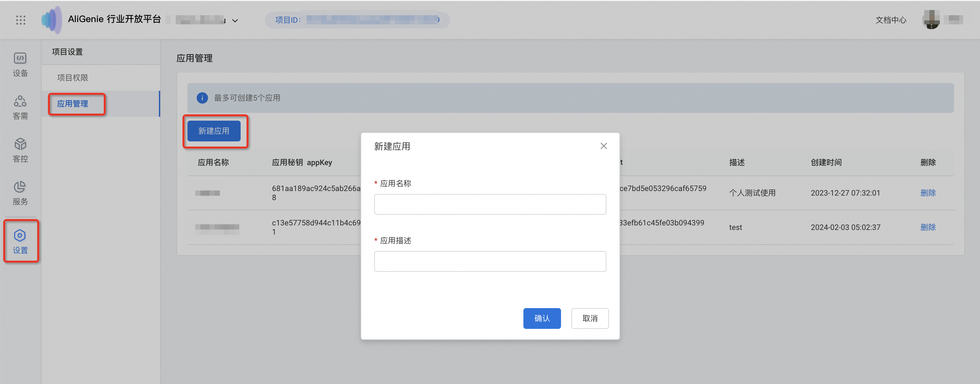Delete the test application row
The height and width of the screenshot is (384, 980).
pos(927,227)
